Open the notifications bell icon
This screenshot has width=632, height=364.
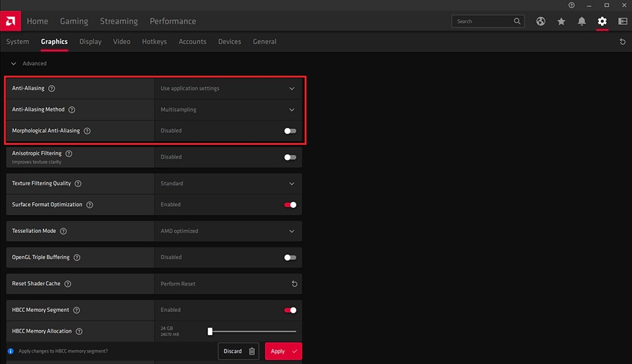pos(581,21)
